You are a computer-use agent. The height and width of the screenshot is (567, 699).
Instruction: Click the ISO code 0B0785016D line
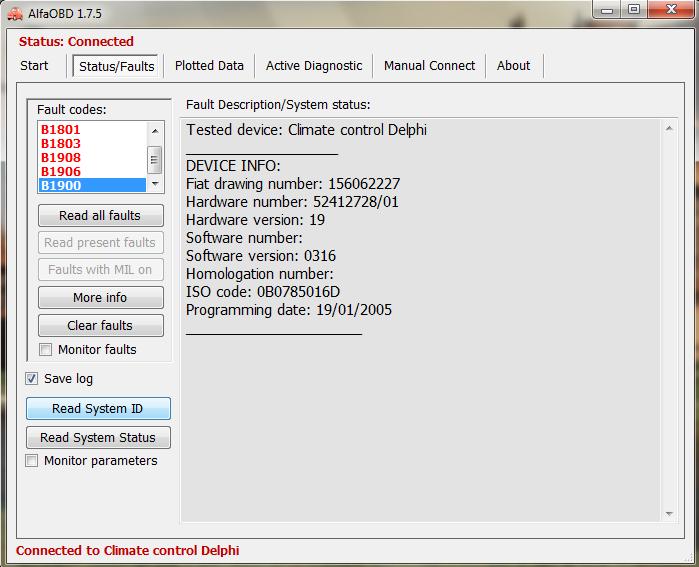point(263,292)
